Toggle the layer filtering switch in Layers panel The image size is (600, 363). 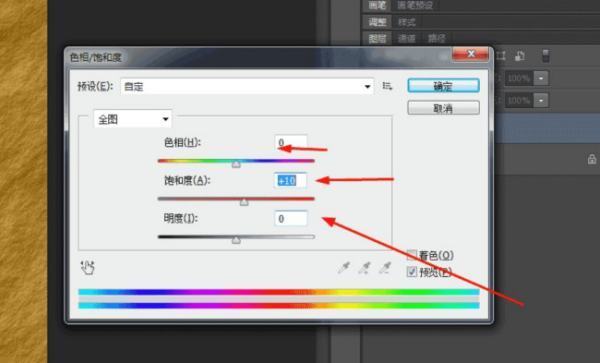click(546, 56)
